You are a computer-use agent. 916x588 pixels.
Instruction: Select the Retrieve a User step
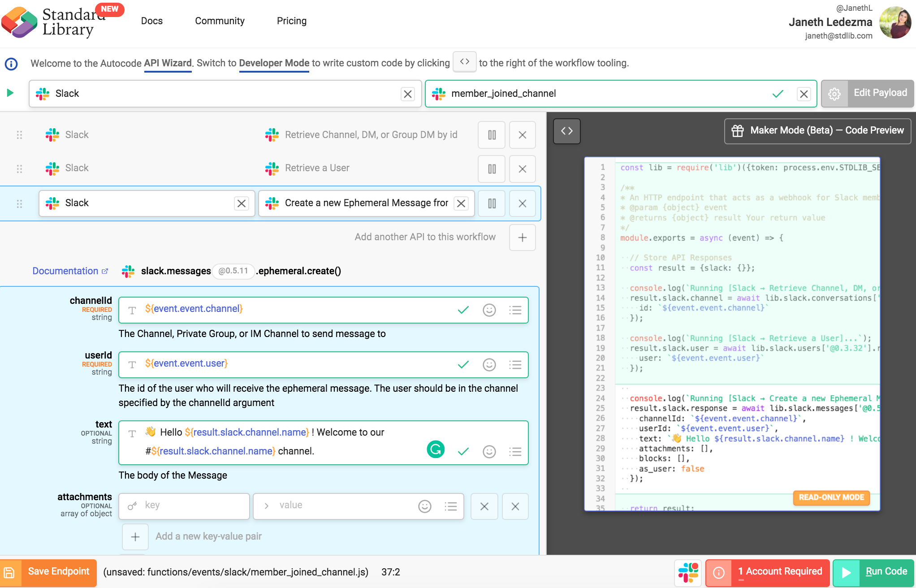click(317, 168)
